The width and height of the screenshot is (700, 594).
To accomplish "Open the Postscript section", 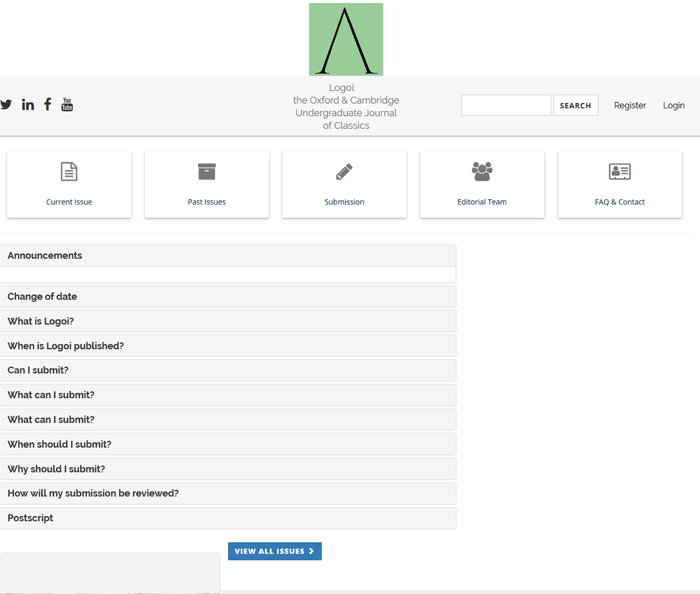I will pyautogui.click(x=31, y=518).
